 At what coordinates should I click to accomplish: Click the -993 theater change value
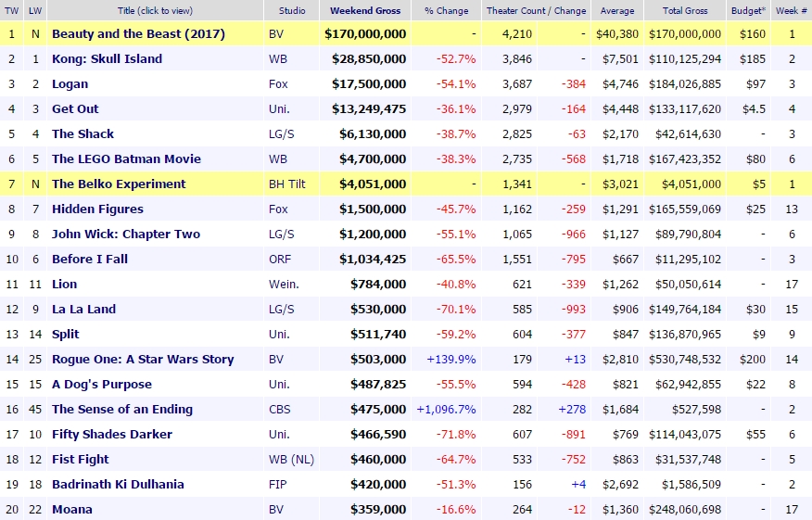[x=574, y=310]
